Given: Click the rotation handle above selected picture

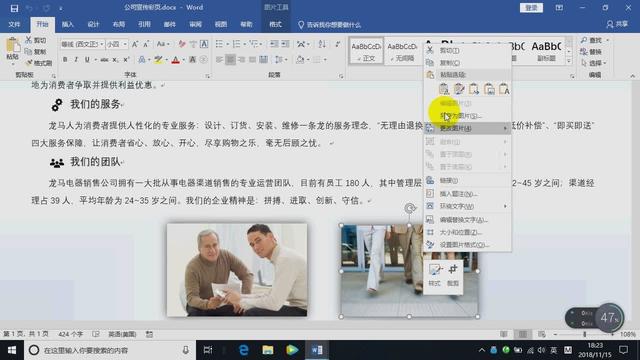Looking at the screenshot, I should [x=409, y=209].
